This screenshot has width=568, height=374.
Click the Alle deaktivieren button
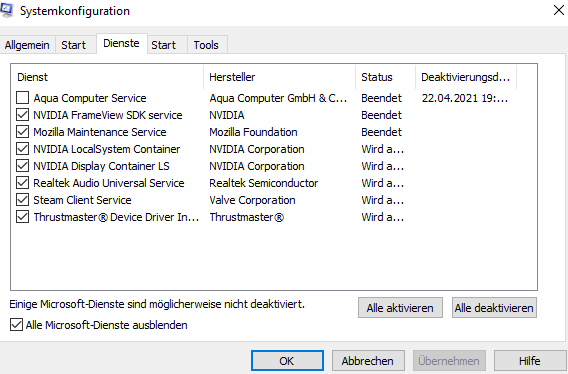(494, 308)
